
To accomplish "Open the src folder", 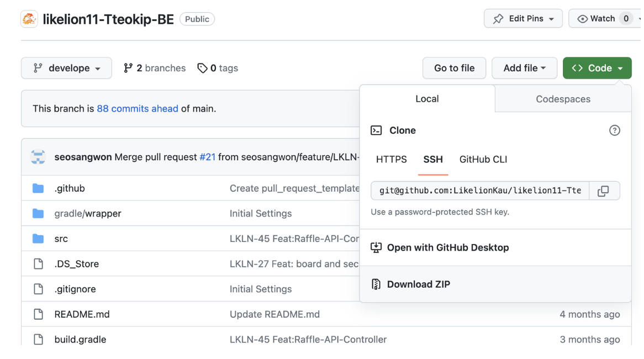I will 61,239.
